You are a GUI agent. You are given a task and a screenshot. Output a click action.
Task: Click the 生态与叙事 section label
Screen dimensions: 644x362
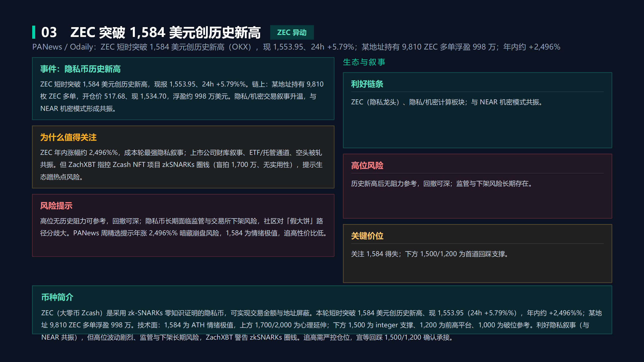point(364,62)
